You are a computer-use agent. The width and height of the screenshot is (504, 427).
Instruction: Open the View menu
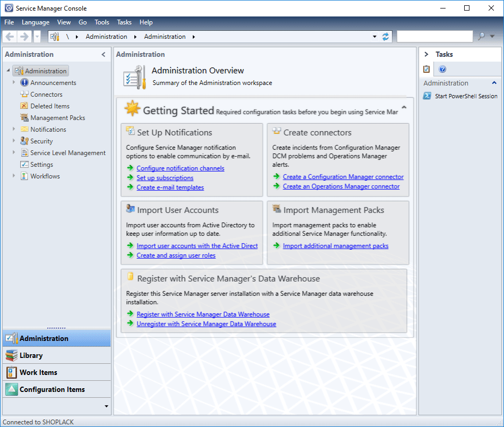pos(64,22)
